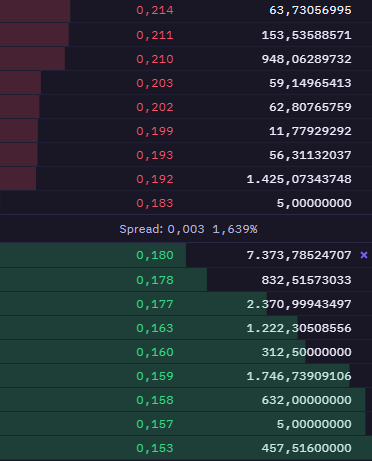Click ask amount 948,06289732

307,59
